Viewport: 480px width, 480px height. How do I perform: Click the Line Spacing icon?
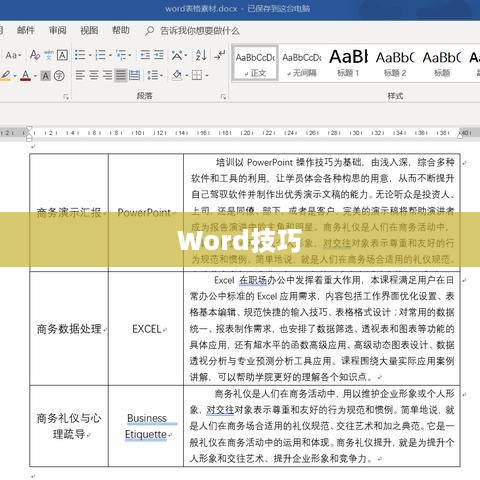(152, 75)
